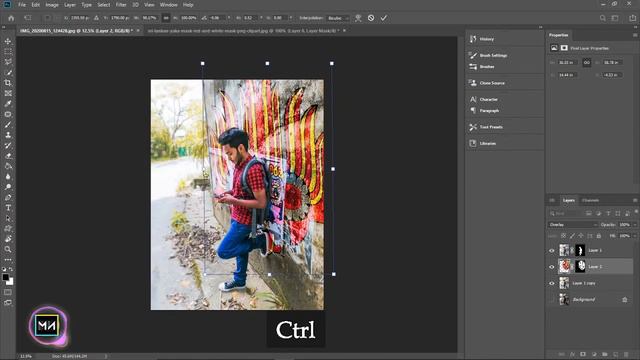Open the Interpolation dropdown
Viewport: 640px width, 360px height.
[337, 18]
